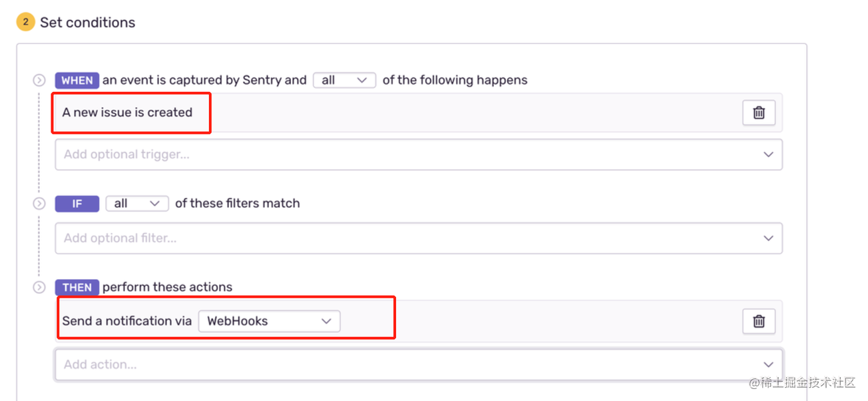Click the "Set conditions" heading
The image size is (868, 401).
[x=87, y=22]
